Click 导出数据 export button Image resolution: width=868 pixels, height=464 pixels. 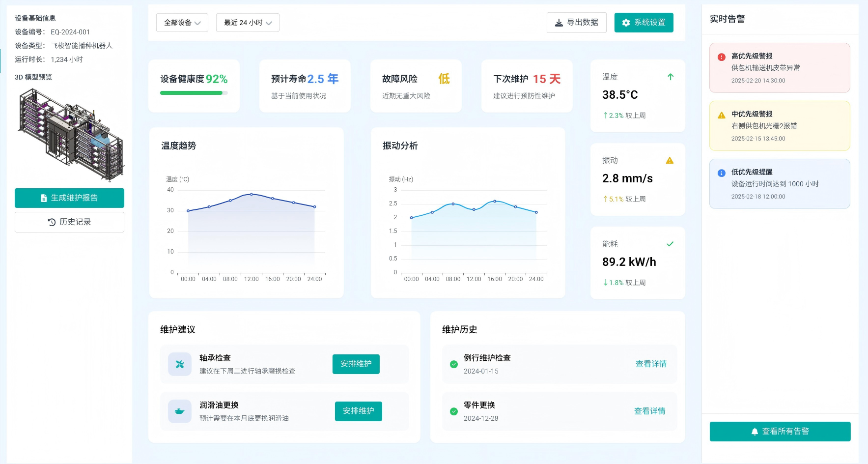pos(576,23)
